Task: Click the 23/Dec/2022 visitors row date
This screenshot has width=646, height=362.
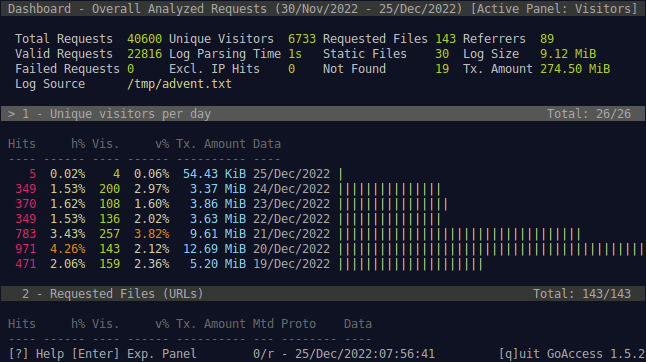Action: pos(291,204)
